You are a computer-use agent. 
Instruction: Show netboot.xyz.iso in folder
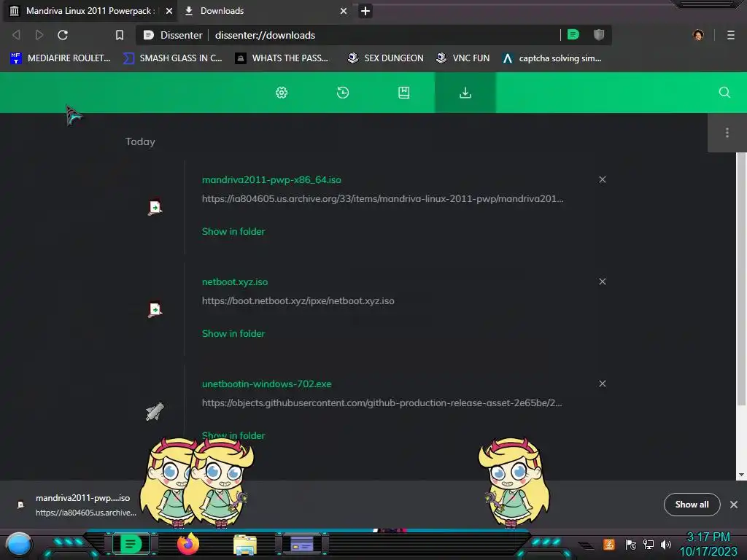233,333
